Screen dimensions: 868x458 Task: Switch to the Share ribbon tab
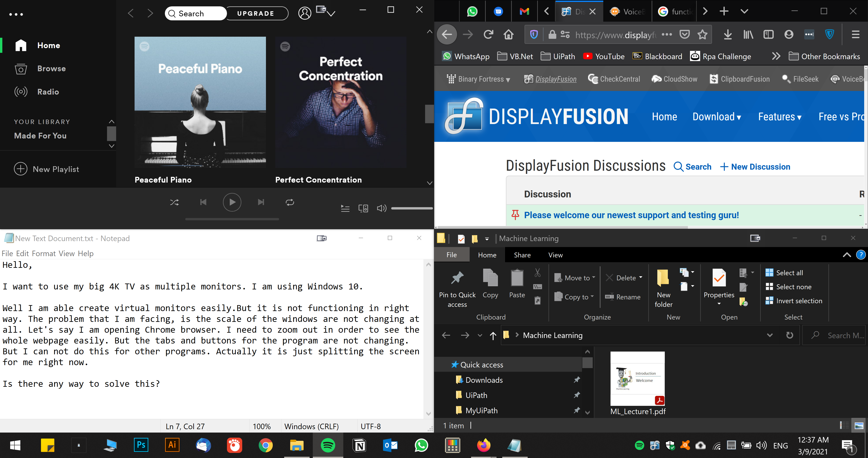[x=522, y=255]
